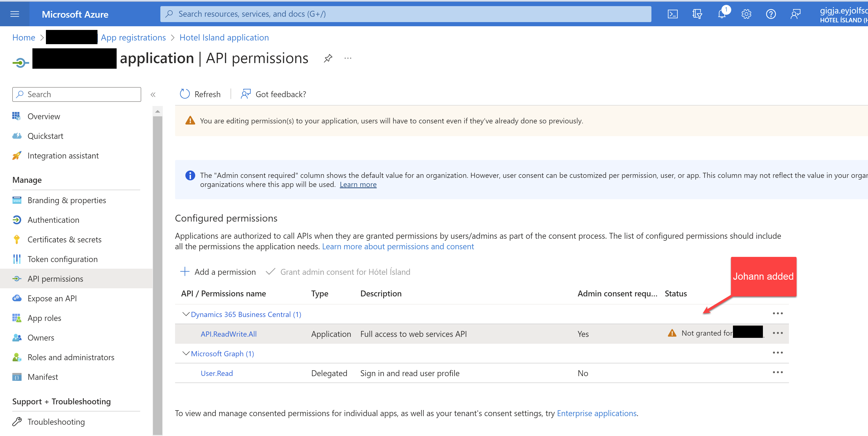Collapse the left sidebar with double chevron

[153, 95]
